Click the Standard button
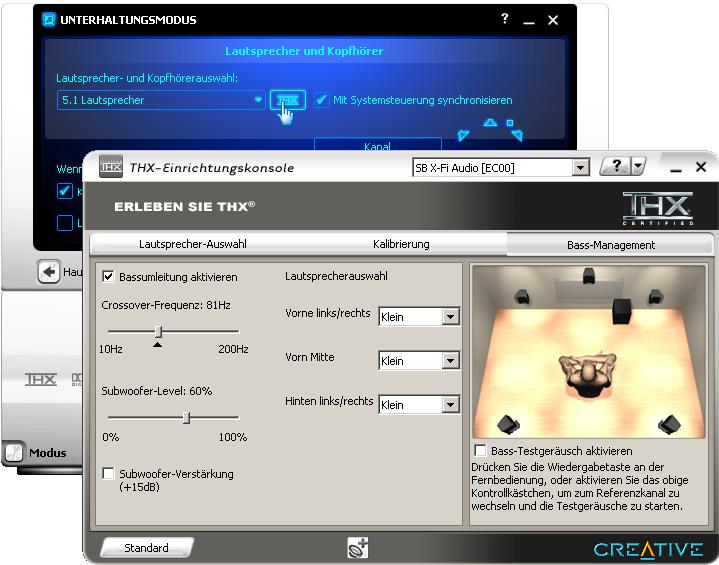Image resolution: width=719 pixels, height=565 pixels. (x=146, y=548)
